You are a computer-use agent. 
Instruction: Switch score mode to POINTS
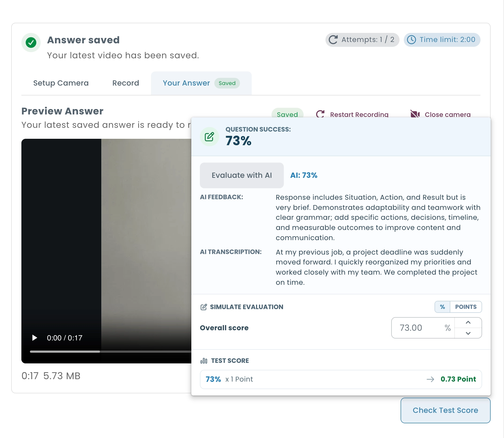click(x=466, y=307)
